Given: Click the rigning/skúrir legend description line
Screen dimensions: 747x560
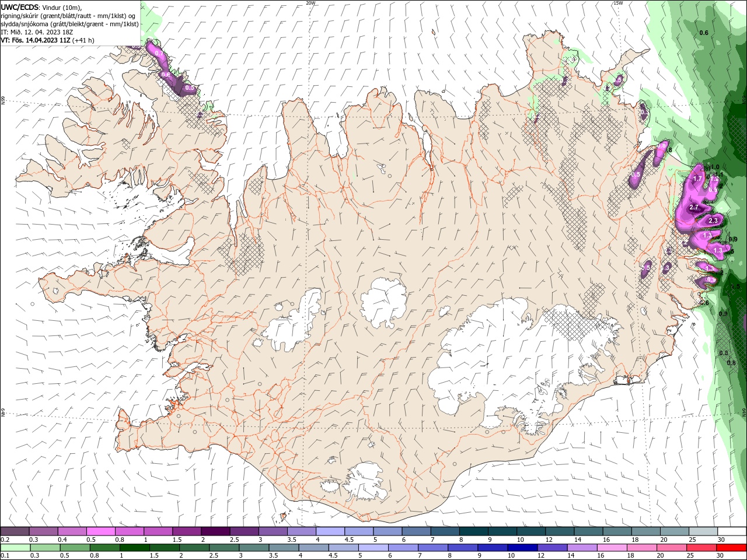Looking at the screenshot, I should pos(68,16).
